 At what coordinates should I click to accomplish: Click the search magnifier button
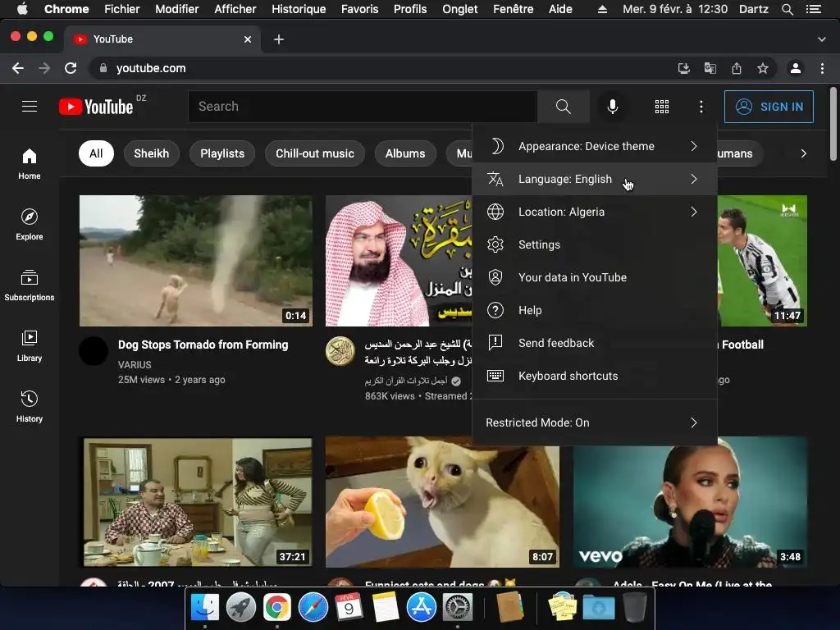(563, 107)
